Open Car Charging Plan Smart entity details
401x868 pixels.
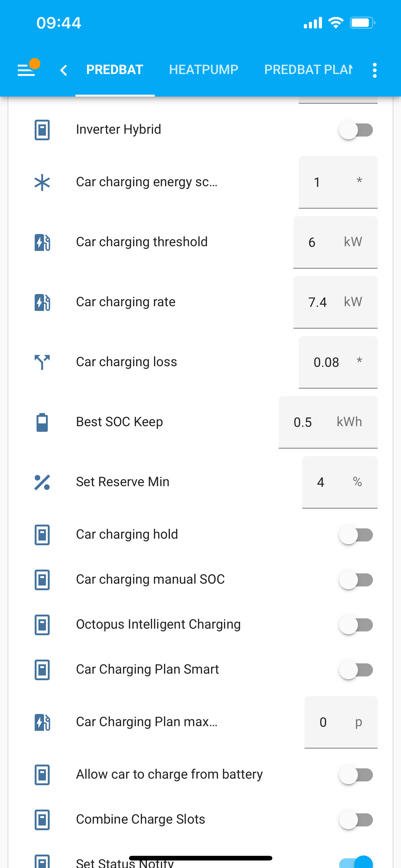[147, 669]
